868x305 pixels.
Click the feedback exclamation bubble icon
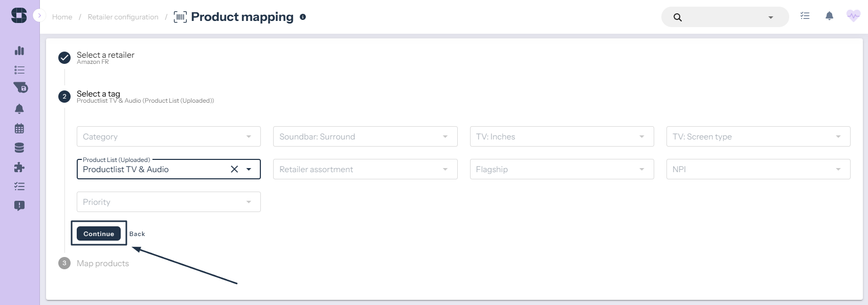pos(19,206)
